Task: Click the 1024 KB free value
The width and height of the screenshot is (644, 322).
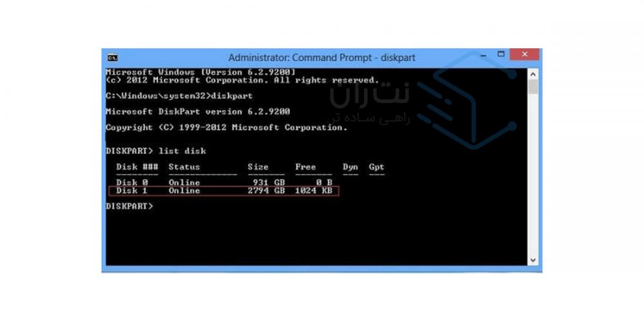Action: [x=314, y=191]
